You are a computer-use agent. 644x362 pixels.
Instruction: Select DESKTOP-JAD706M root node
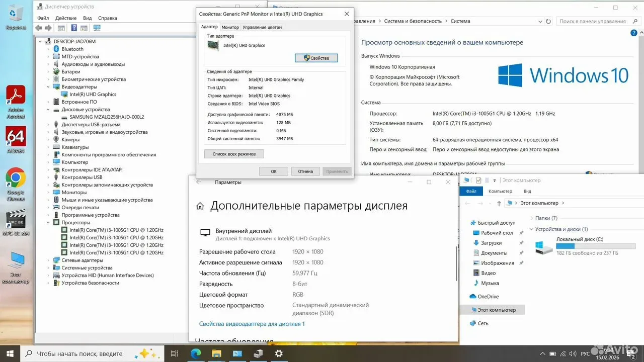click(74, 41)
